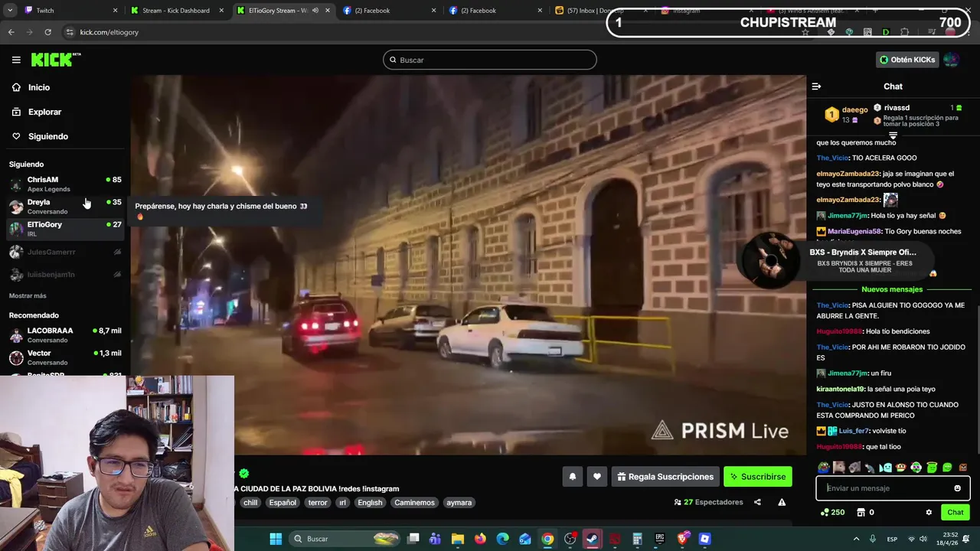Open the offline luiisbenjam1n channel
Viewport: 980px width, 551px height.
(65, 274)
